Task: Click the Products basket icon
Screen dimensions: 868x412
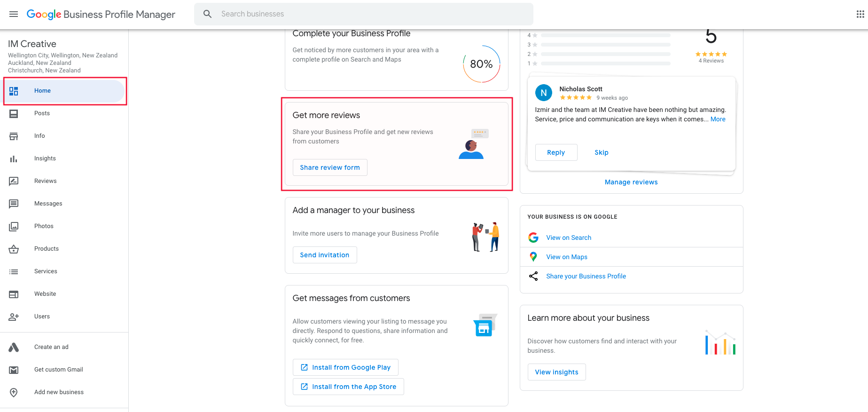Action: pos(14,249)
